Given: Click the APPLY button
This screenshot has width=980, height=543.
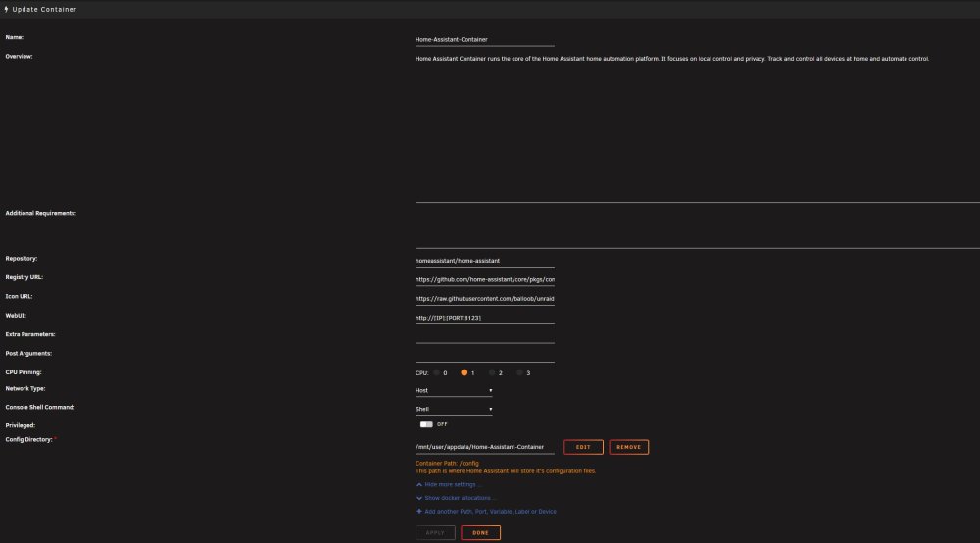Looking at the screenshot, I should click(435, 533).
